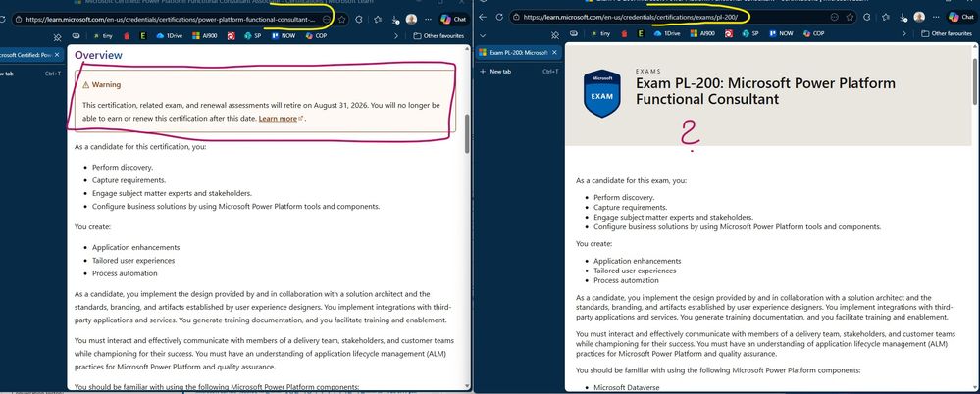The height and width of the screenshot is (394, 980).
Task: Open the E bookmark in left favorites bar
Action: (143, 35)
